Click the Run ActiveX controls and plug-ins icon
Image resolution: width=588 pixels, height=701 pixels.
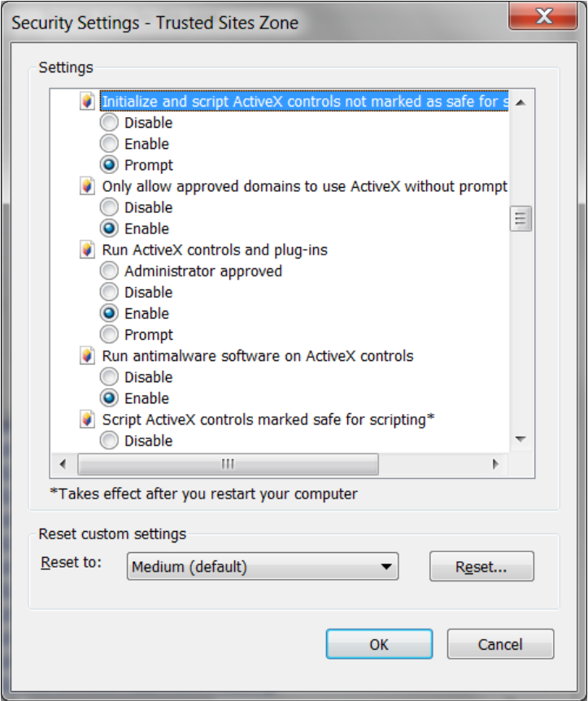tap(88, 249)
